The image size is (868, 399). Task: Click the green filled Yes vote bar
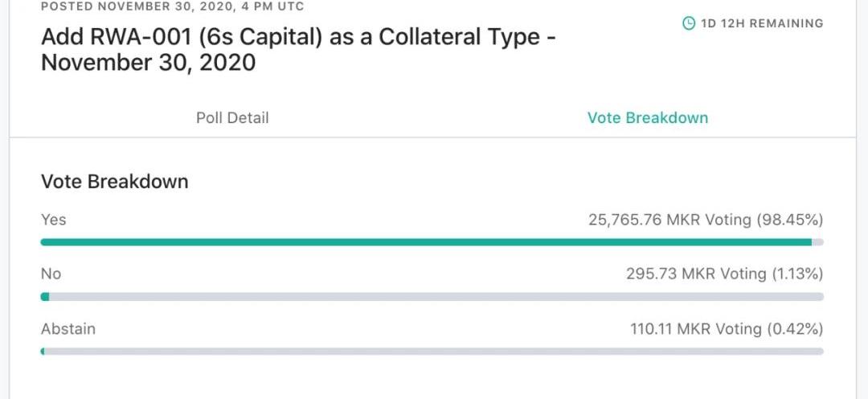(426, 242)
